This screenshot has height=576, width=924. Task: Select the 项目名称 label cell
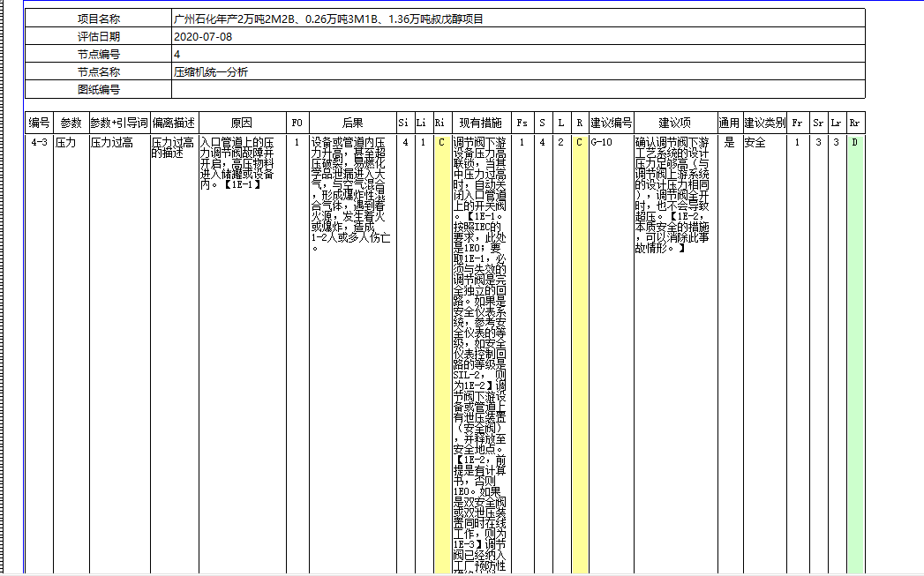(99, 19)
